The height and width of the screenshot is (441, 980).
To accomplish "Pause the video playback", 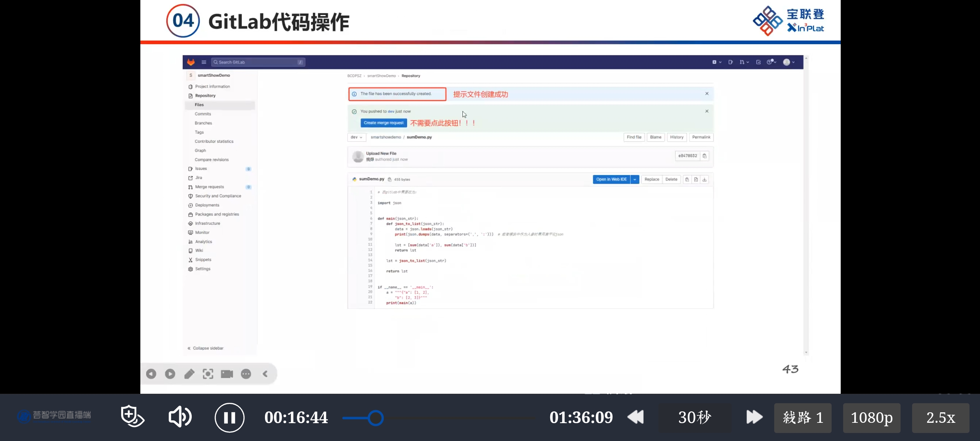I will 229,418.
